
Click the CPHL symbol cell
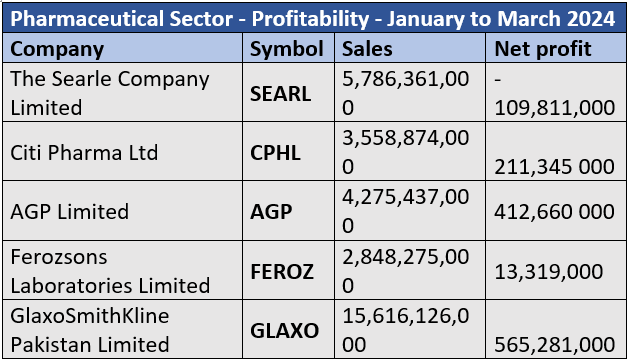[x=288, y=152]
